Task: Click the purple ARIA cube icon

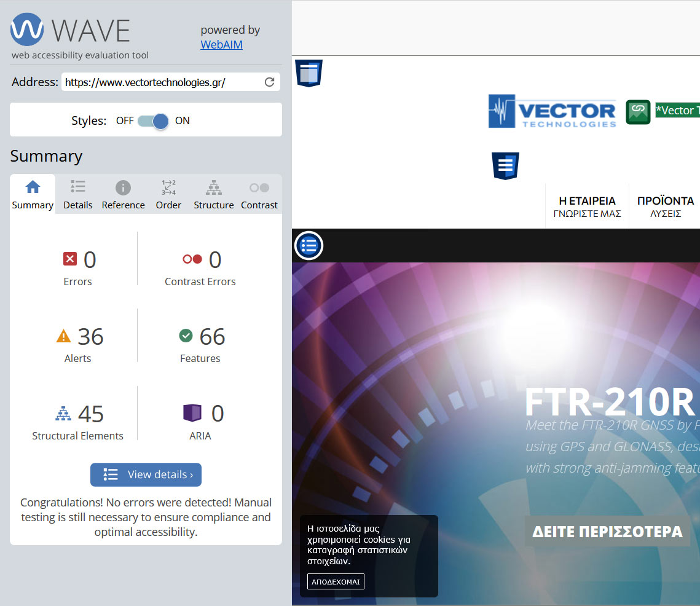Action: pos(192,412)
